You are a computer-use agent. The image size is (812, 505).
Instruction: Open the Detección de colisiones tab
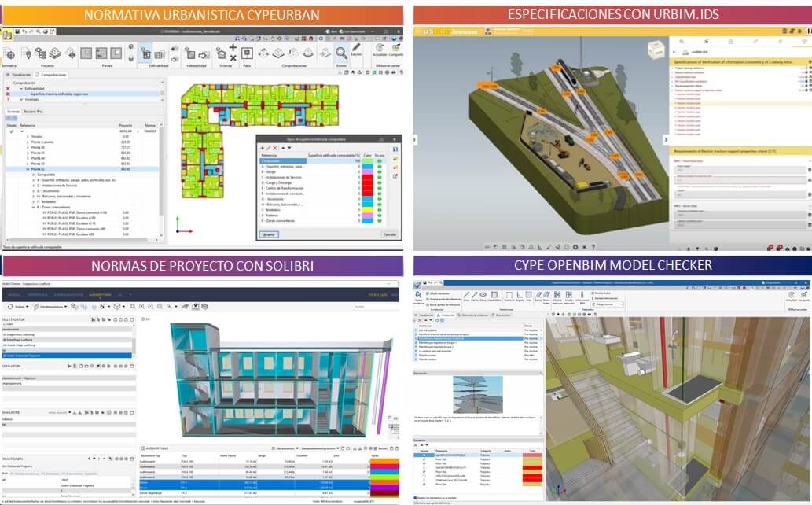(x=472, y=315)
